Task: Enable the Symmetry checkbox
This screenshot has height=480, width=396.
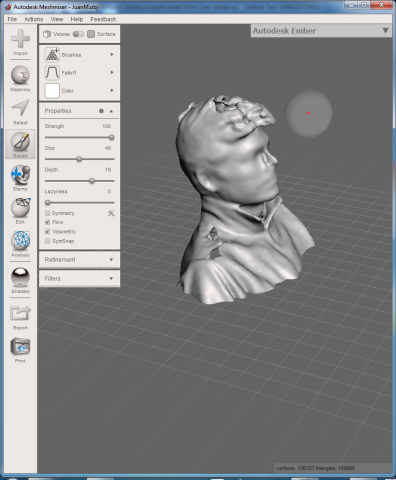Action: tap(47, 213)
